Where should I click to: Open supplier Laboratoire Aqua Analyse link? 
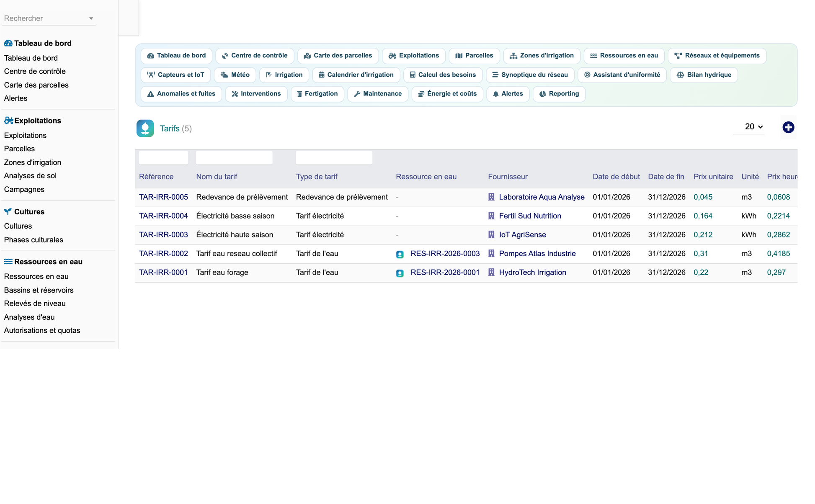click(x=542, y=197)
